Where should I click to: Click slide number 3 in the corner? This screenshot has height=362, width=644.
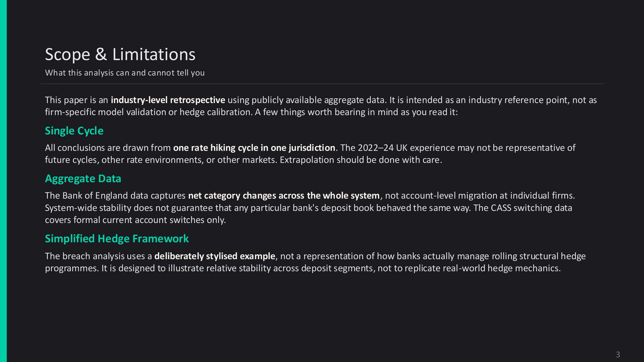pyautogui.click(x=618, y=355)
